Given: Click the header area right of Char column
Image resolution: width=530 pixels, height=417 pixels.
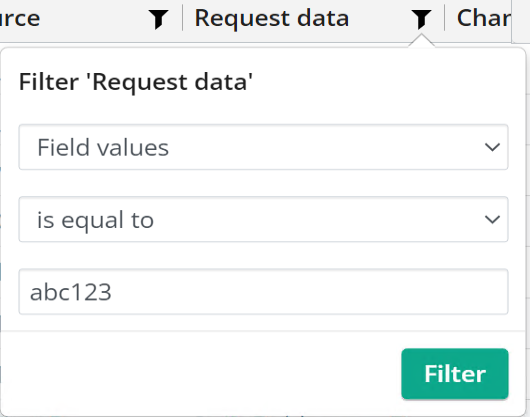Looking at the screenshot, I should [521, 21].
